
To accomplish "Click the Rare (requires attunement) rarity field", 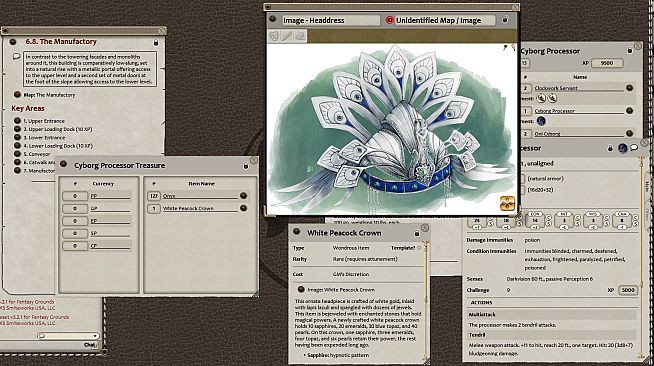I will [x=365, y=259].
